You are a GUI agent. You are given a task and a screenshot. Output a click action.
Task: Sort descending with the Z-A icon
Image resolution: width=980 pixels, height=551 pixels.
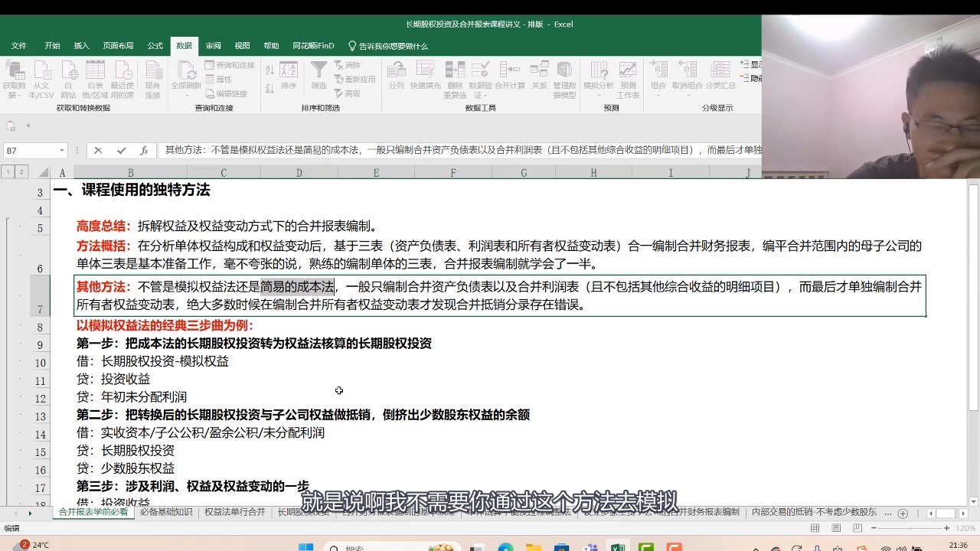tap(269, 90)
